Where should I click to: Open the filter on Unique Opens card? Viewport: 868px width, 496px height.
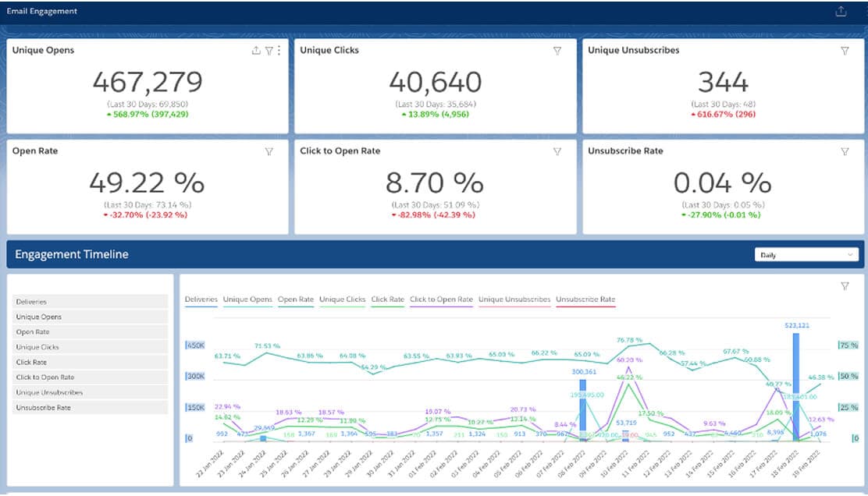(269, 51)
